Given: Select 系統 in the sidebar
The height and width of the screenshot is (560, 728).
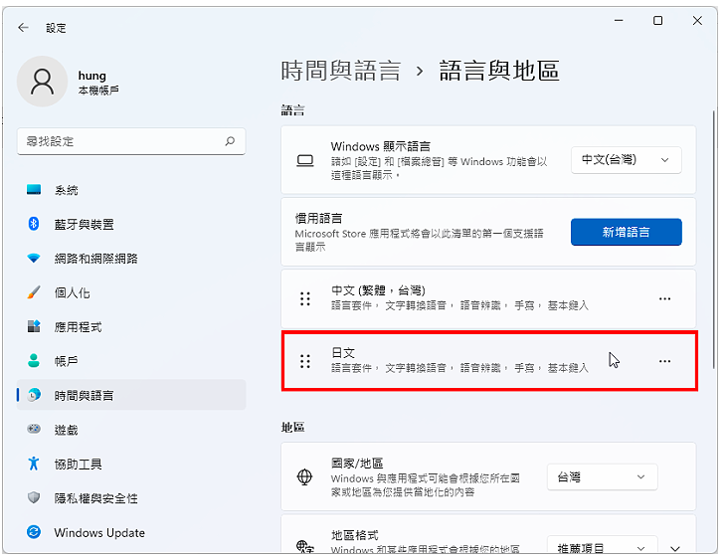Looking at the screenshot, I should [131, 190].
